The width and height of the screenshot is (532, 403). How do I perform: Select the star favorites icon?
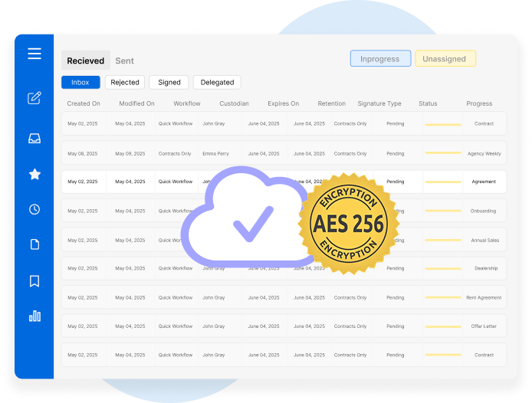tap(34, 175)
